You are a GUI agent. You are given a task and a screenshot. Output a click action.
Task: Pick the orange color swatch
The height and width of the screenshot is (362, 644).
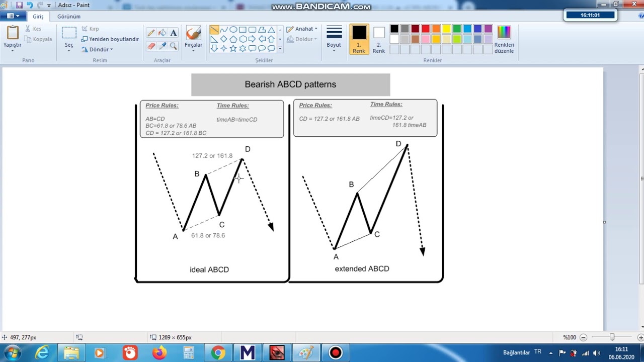click(x=436, y=29)
